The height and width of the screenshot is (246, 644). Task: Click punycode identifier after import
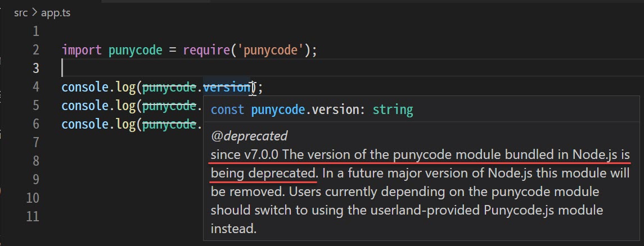coord(136,51)
